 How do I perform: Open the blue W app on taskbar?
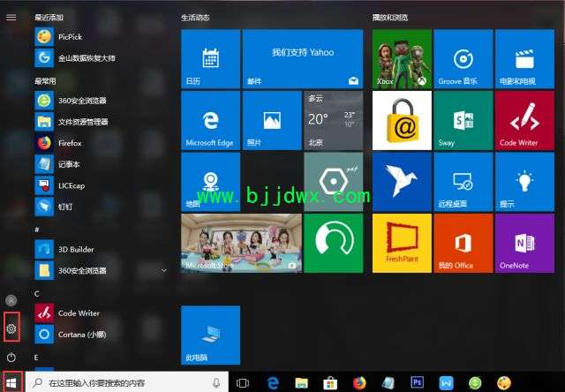(446, 382)
